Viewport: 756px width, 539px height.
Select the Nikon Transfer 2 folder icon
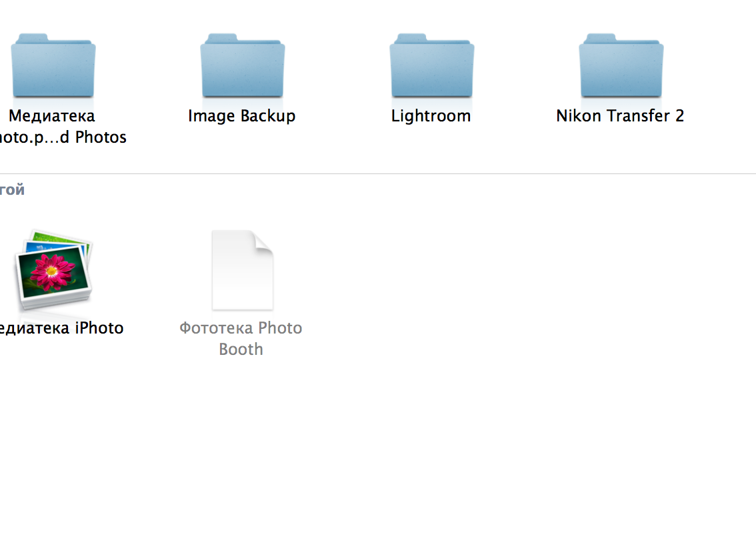point(621,65)
